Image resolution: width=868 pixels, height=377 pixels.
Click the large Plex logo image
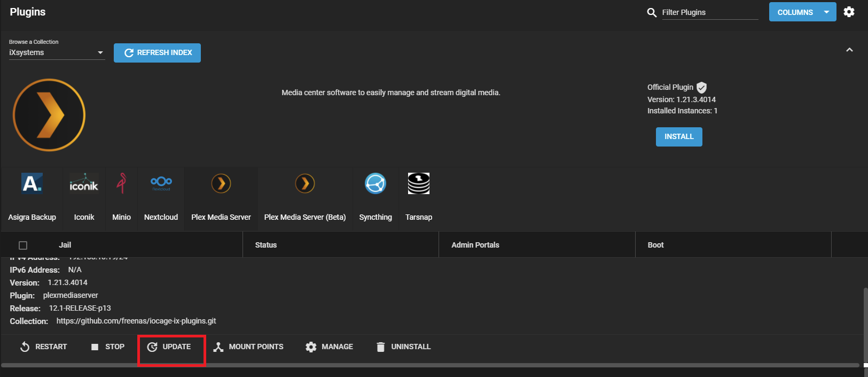tap(49, 115)
